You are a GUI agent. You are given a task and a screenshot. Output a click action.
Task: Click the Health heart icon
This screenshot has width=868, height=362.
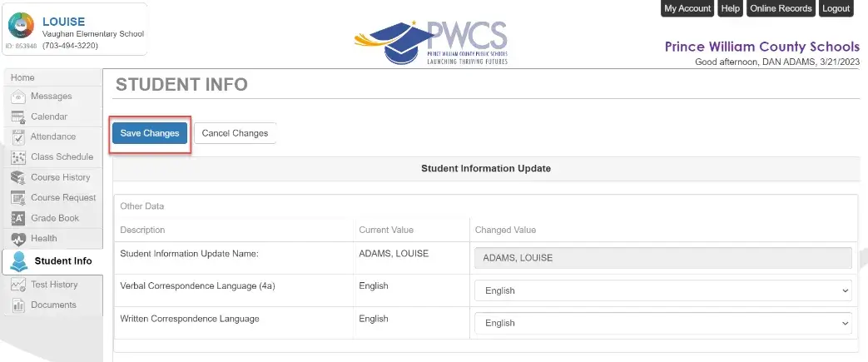point(18,239)
